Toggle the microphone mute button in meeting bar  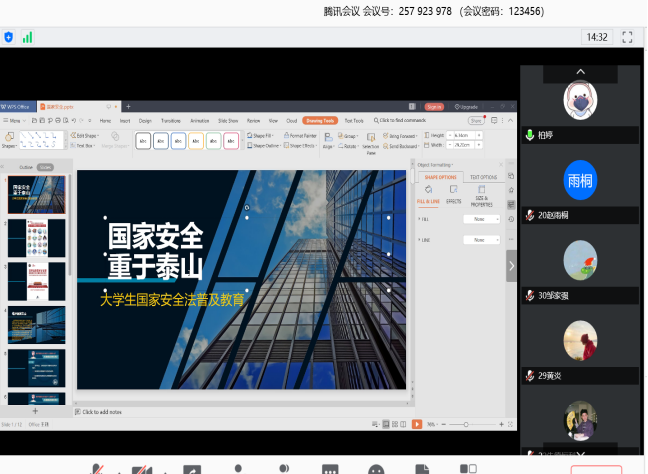point(99,470)
